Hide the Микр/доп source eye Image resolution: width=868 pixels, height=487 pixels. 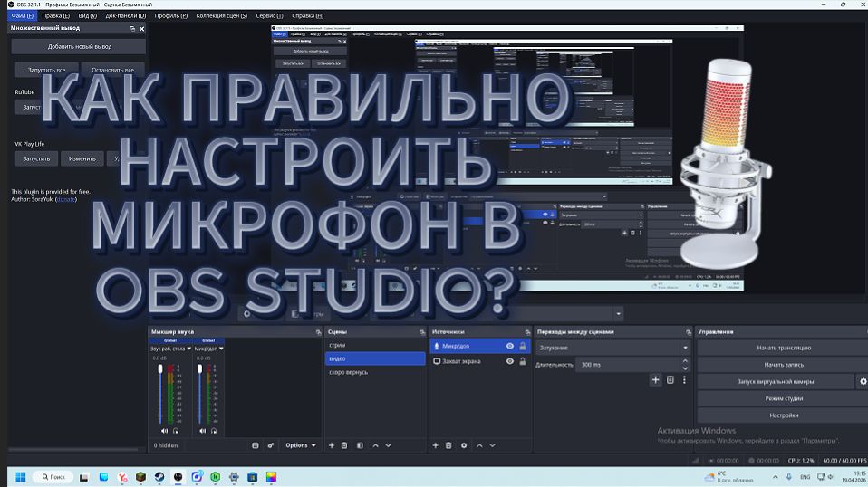coord(510,346)
